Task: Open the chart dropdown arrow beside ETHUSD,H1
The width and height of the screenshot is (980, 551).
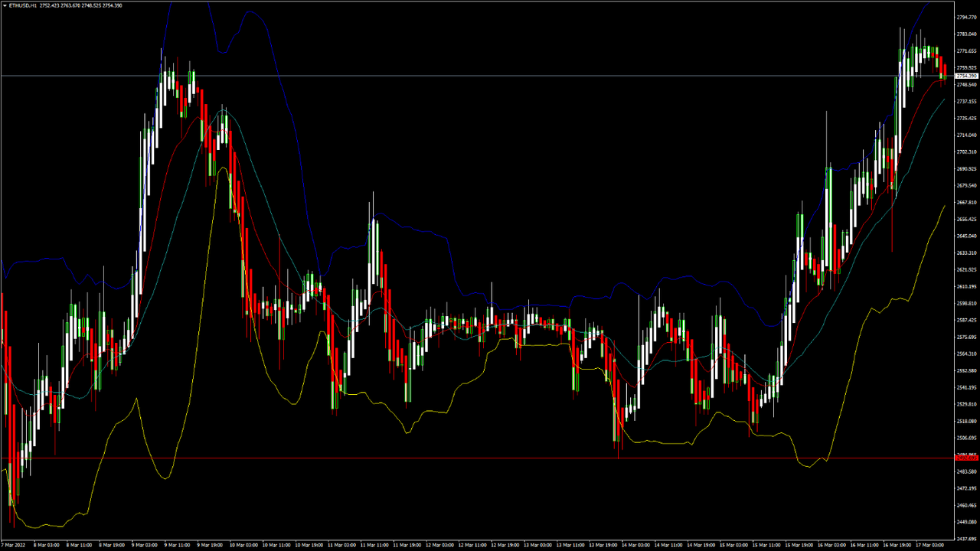Action: pos(5,5)
